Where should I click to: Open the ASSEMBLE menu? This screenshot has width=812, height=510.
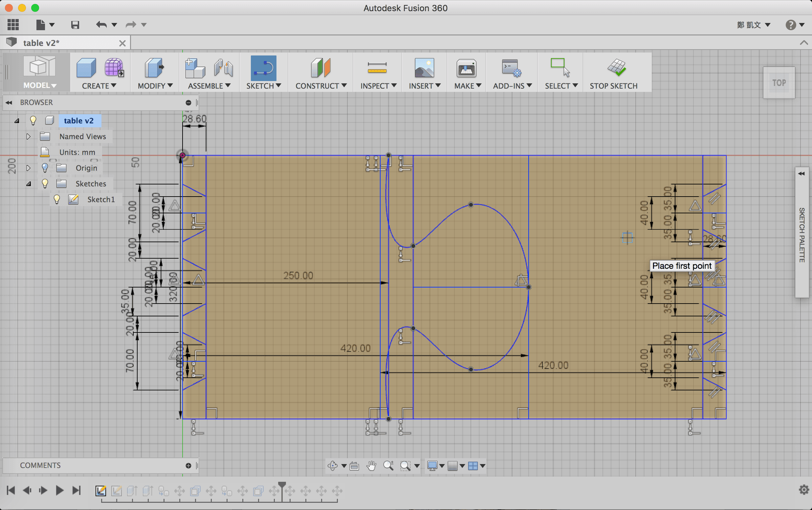[209, 86]
